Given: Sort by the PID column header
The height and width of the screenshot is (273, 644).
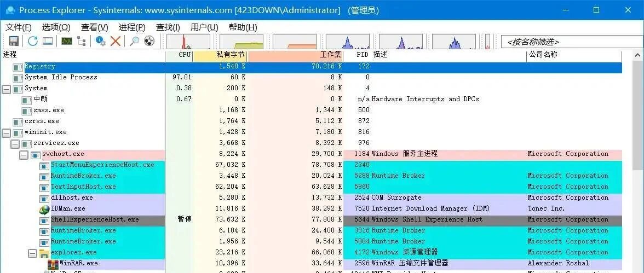Looking at the screenshot, I should (x=357, y=55).
